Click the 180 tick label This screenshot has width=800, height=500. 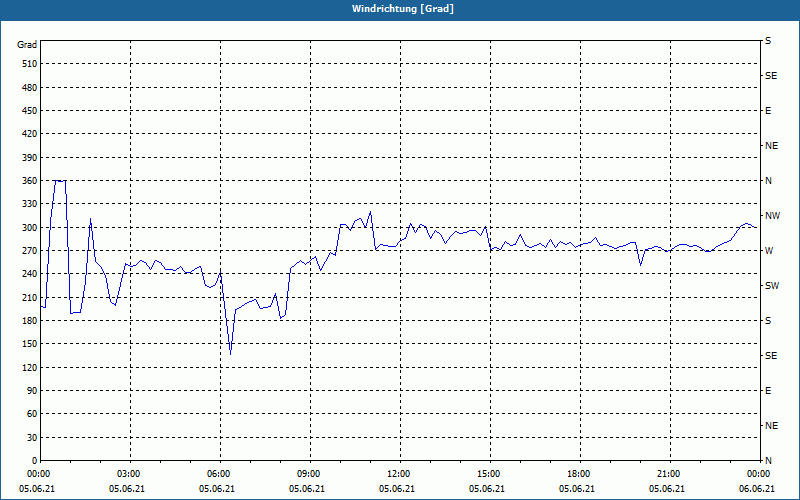pos(30,320)
